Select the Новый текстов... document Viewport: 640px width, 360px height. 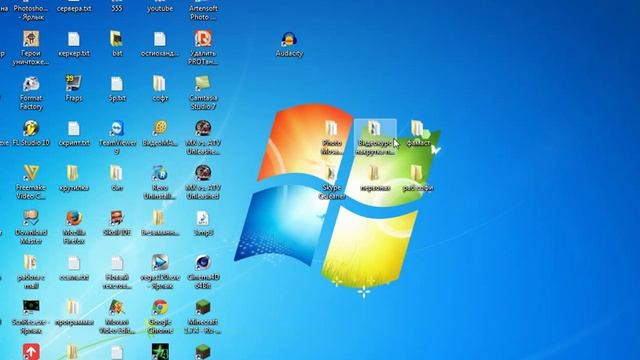pyautogui.click(x=117, y=263)
